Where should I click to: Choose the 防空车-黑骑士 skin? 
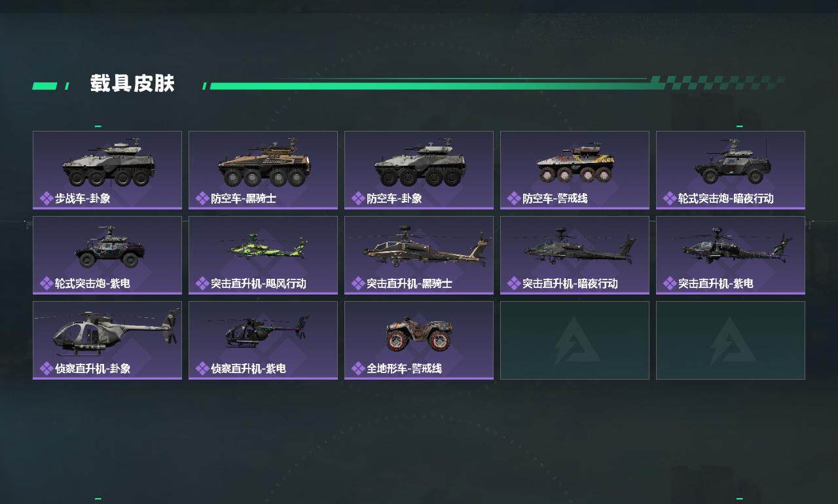(x=263, y=170)
